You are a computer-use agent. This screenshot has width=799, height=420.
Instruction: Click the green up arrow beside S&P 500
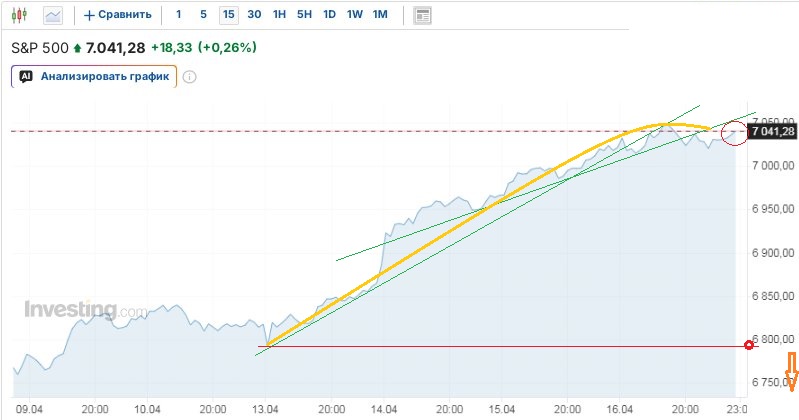(77, 48)
